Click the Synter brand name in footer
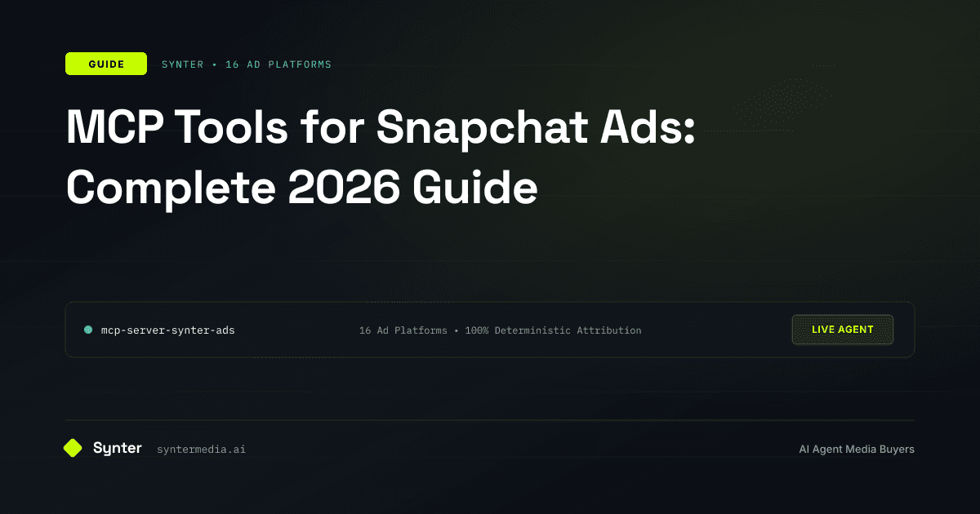The image size is (980, 514). 118,448
